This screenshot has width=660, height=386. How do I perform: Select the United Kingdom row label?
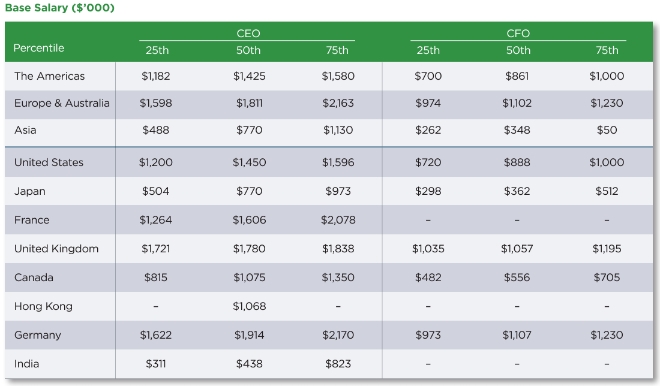(56, 249)
